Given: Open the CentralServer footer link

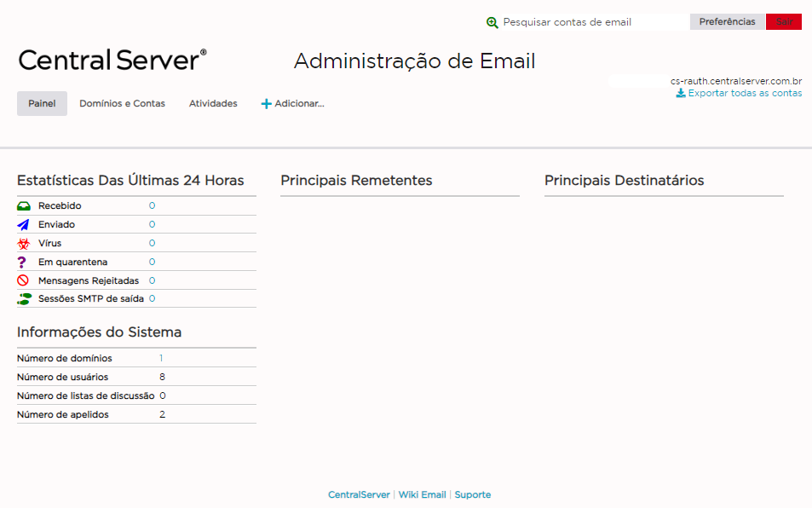Looking at the screenshot, I should (x=359, y=494).
